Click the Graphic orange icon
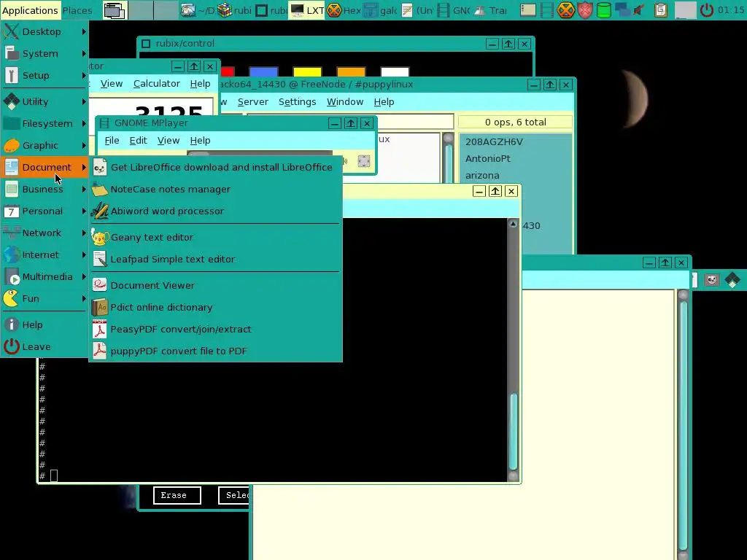The image size is (747, 560). 12,145
